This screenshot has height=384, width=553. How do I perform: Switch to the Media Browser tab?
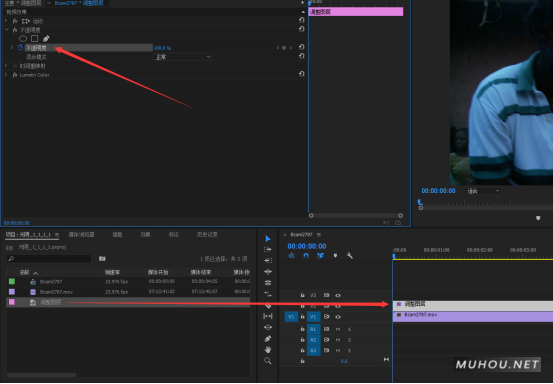[81, 234]
